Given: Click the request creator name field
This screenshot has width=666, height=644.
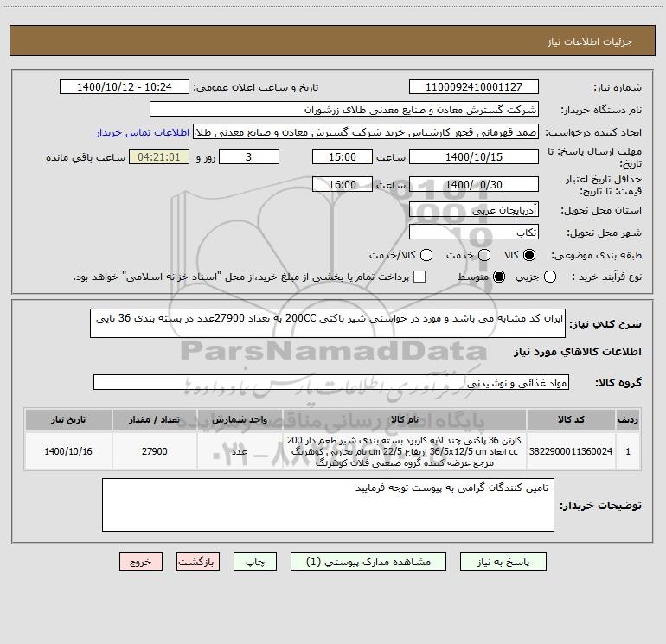Looking at the screenshot, I should [366, 132].
